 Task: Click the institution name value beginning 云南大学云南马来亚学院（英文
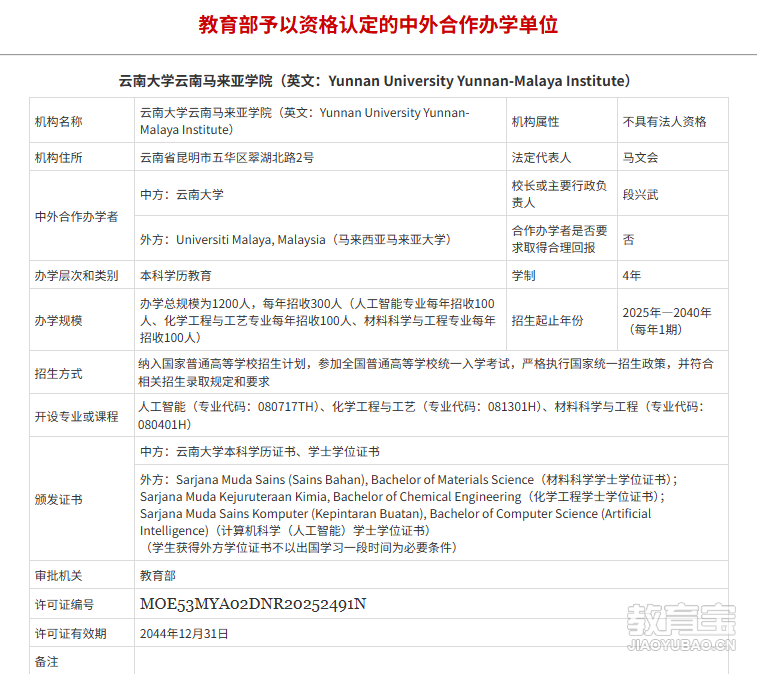click(305, 121)
